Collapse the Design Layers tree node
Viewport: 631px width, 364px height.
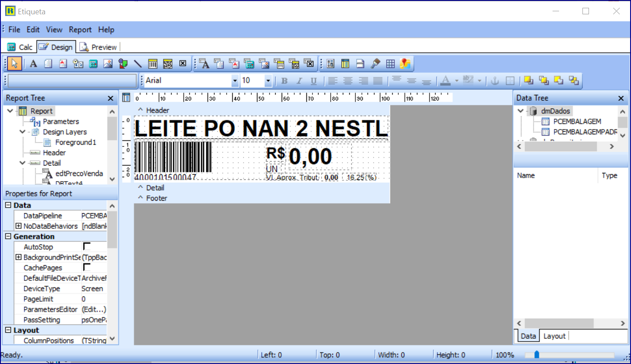click(x=23, y=132)
